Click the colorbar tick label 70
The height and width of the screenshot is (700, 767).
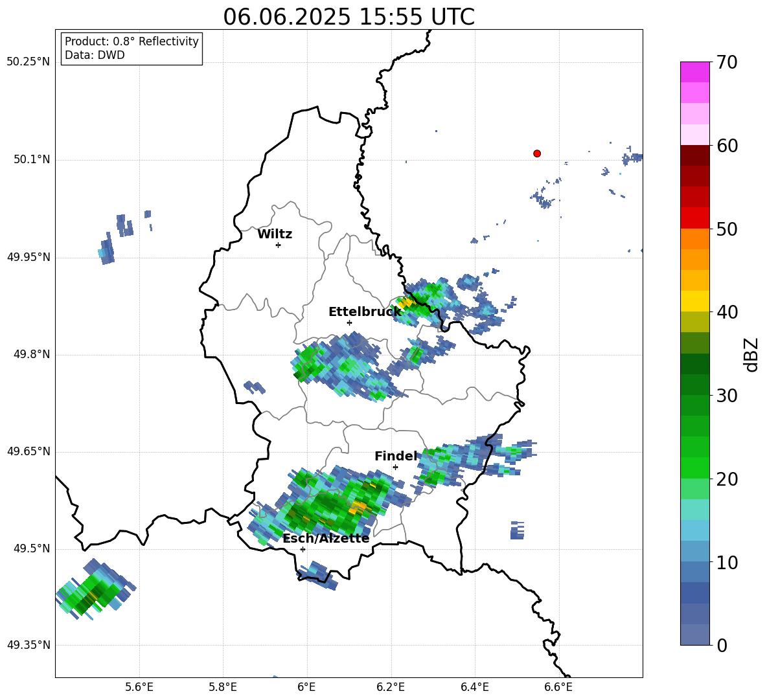(727, 63)
